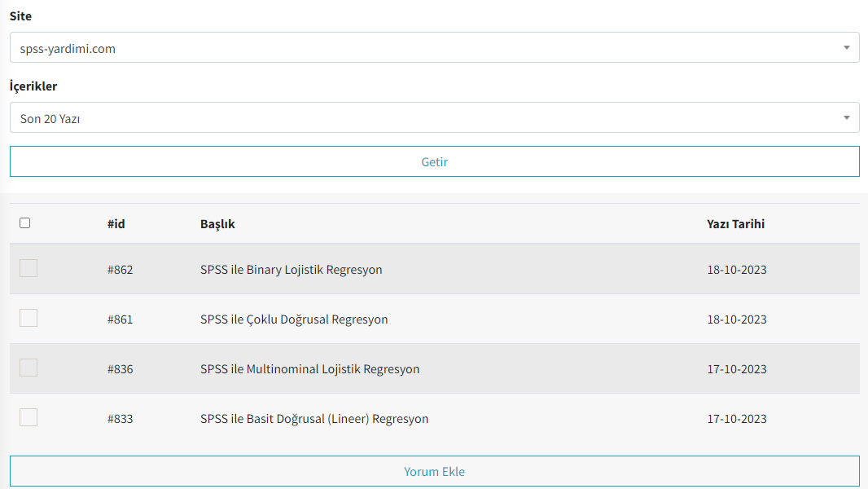Click the #833 id cell
The image size is (868, 489).
click(x=121, y=419)
